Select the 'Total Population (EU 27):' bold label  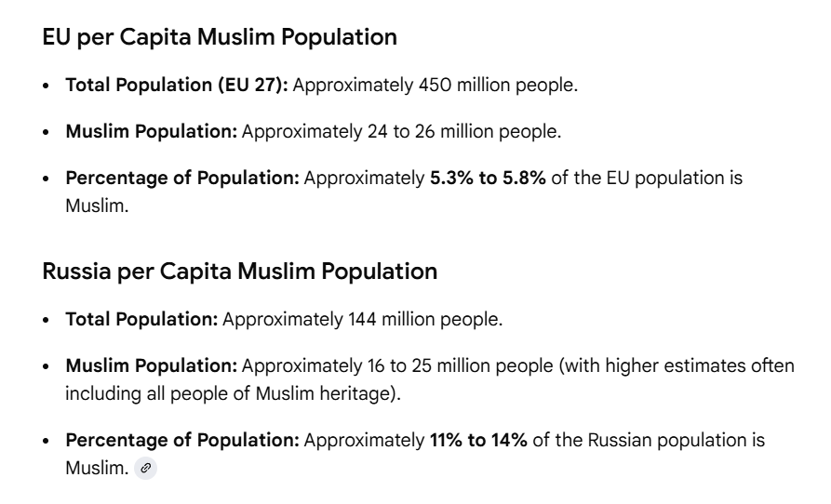(x=177, y=86)
